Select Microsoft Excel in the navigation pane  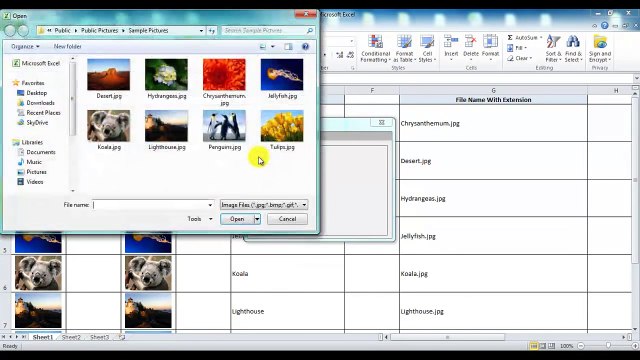tap(36, 63)
